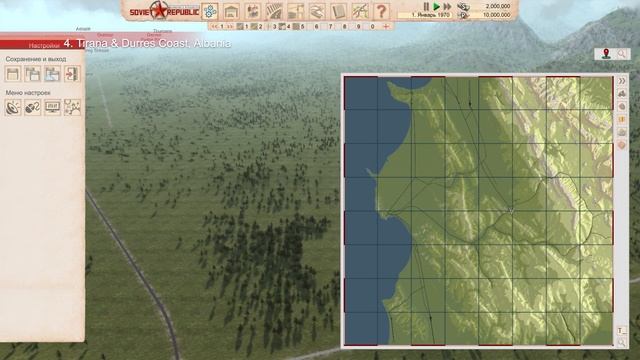Viewport: 640px width, 360px height.
Task: Open the question mark help icon
Action: pos(381,11)
